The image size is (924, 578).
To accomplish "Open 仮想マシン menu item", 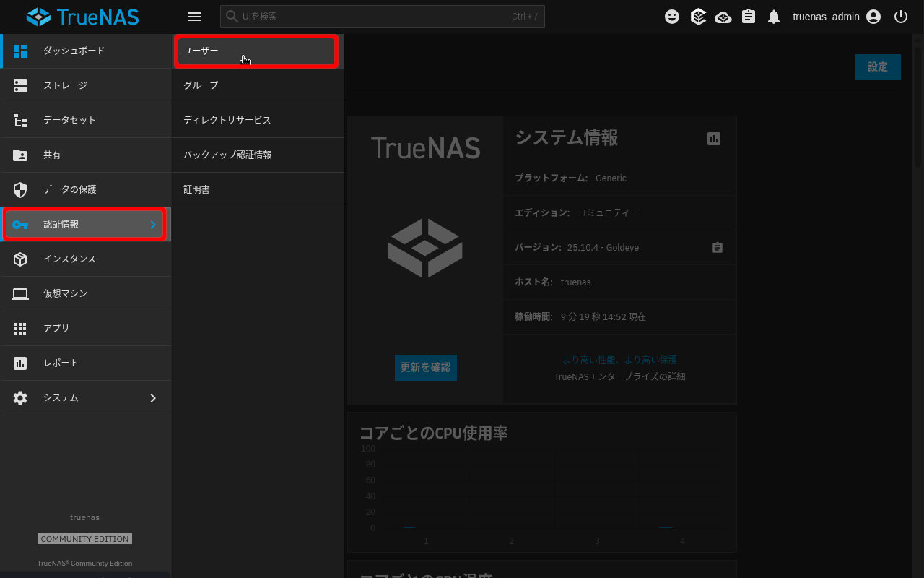I will pyautogui.click(x=86, y=293).
